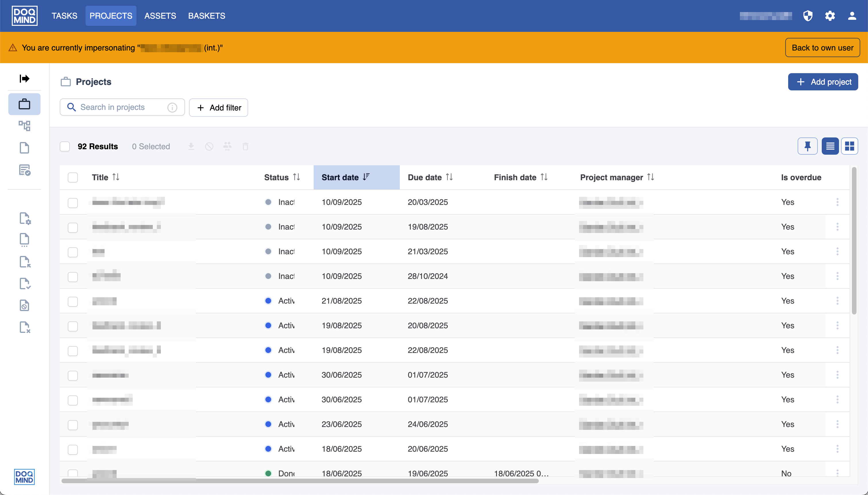The height and width of the screenshot is (495, 868).
Task: Click Back to own user
Action: (822, 48)
